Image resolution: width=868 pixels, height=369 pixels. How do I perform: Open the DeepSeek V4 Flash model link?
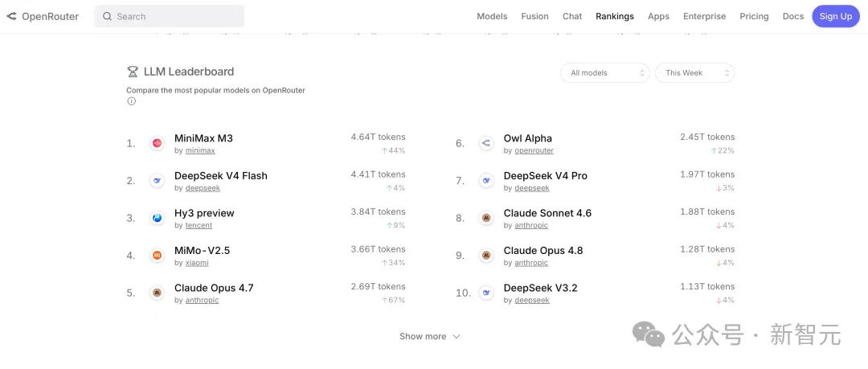tap(221, 175)
